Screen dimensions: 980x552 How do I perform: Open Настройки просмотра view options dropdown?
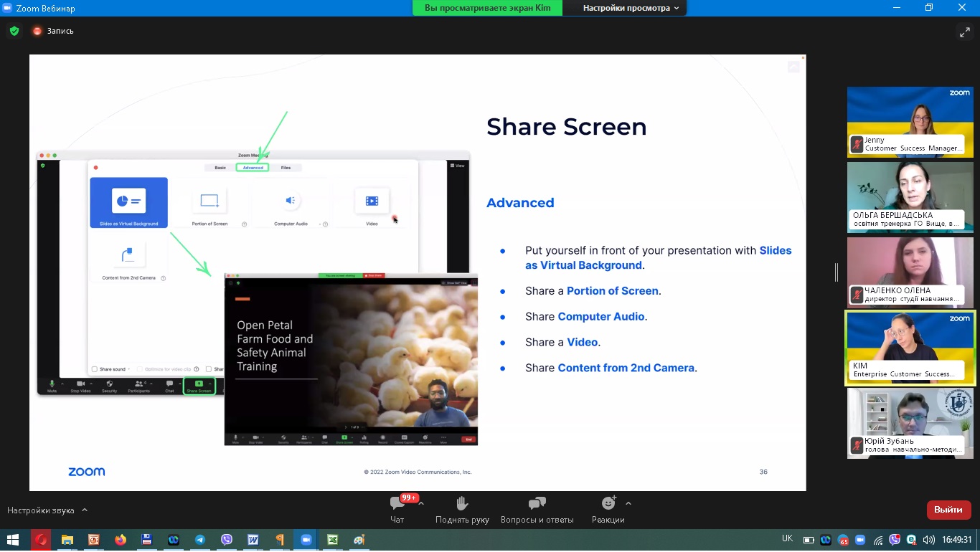tap(631, 8)
